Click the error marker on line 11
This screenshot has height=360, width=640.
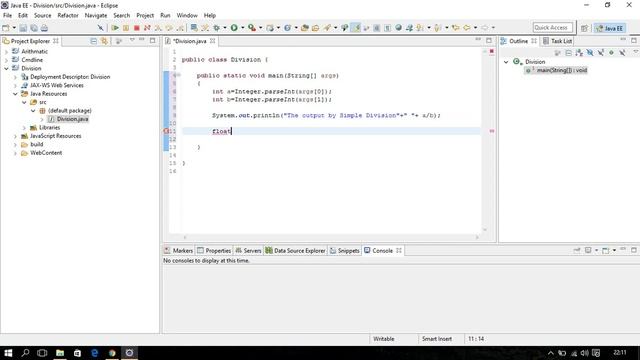166,131
